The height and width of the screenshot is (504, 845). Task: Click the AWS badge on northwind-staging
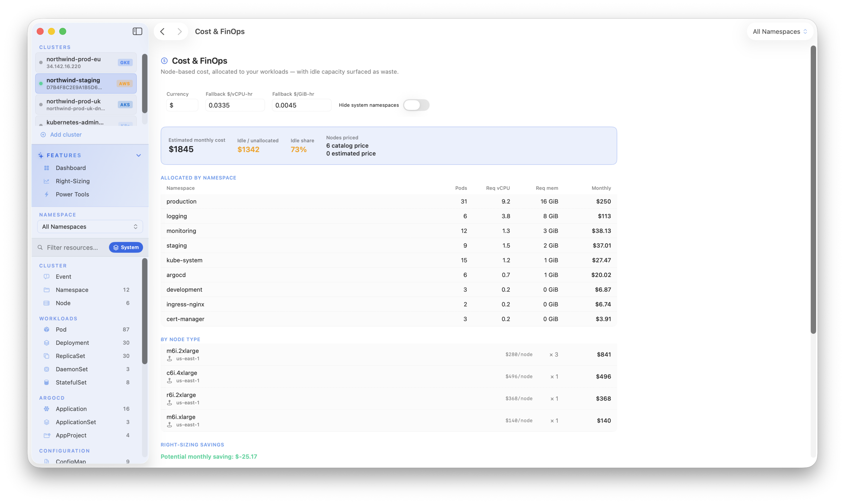click(124, 83)
